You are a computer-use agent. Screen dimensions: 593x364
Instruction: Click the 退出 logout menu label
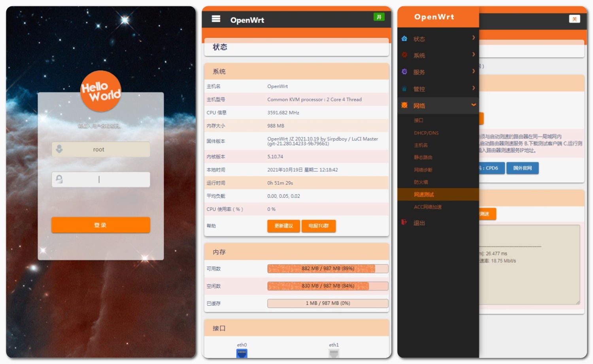419,223
